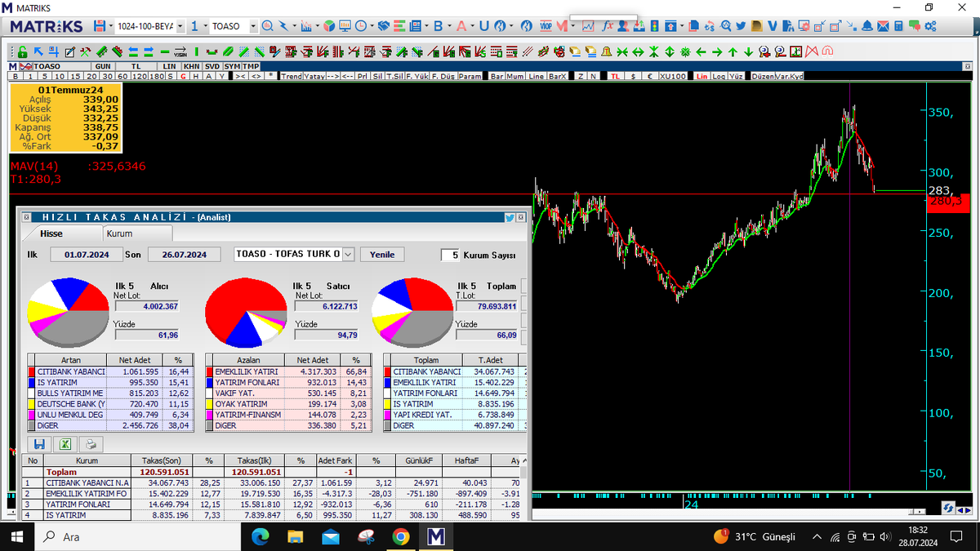Click the green up arrow in chart toolbar
This screenshot has width=980, height=551.
pos(733,52)
